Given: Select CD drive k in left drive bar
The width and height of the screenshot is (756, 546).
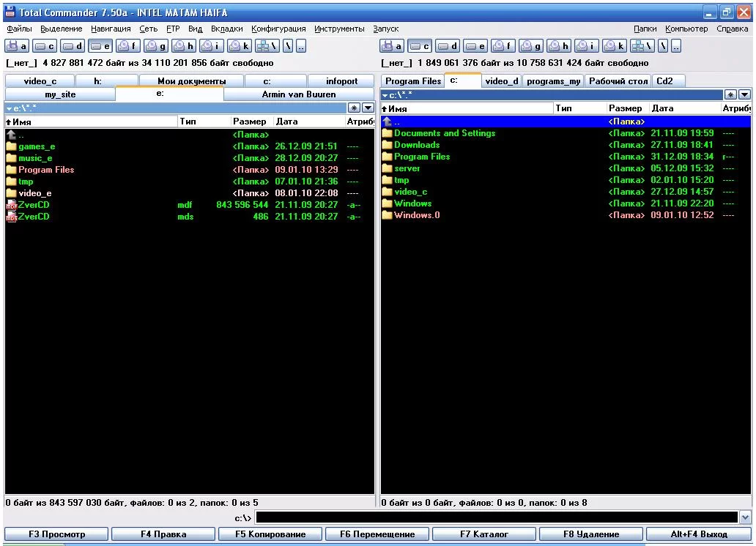Looking at the screenshot, I should click(x=240, y=46).
